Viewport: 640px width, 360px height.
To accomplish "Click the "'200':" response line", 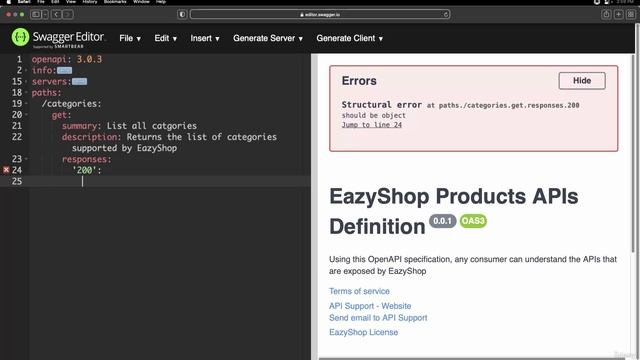I will [x=87, y=170].
